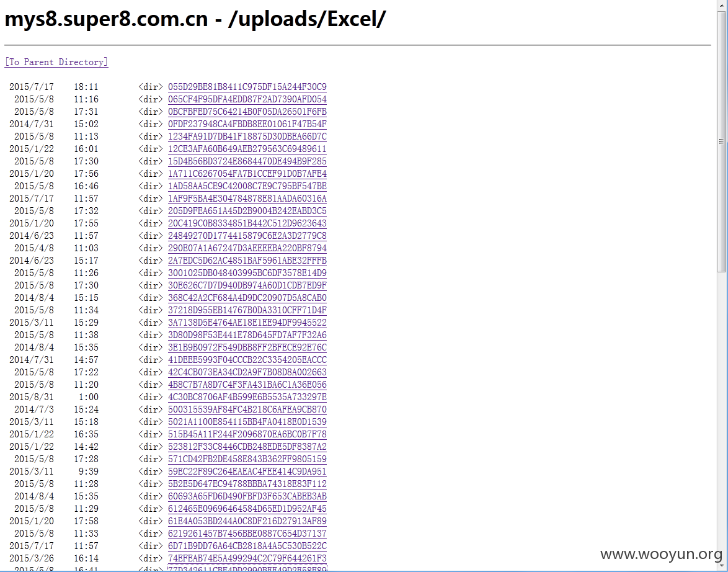Viewport: 728px width, 572px height.
Task: Open directory 0BCFBFED75C64214B0F05DA26501F6FB
Action: 247,112
